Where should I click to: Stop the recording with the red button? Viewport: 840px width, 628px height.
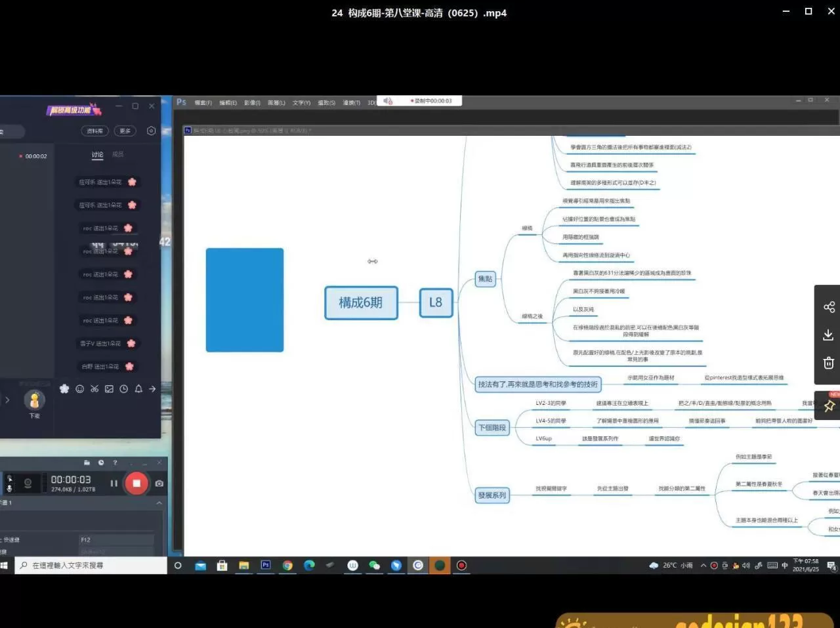click(136, 484)
